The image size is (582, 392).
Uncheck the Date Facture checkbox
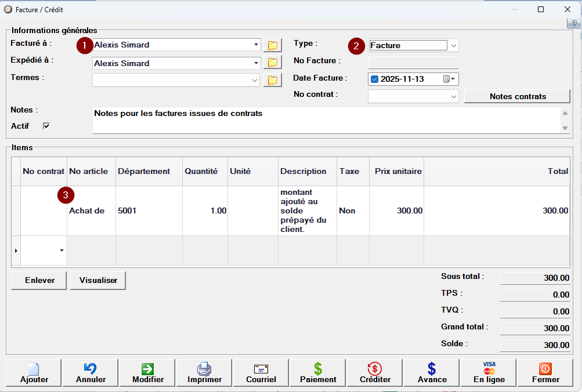(x=374, y=79)
